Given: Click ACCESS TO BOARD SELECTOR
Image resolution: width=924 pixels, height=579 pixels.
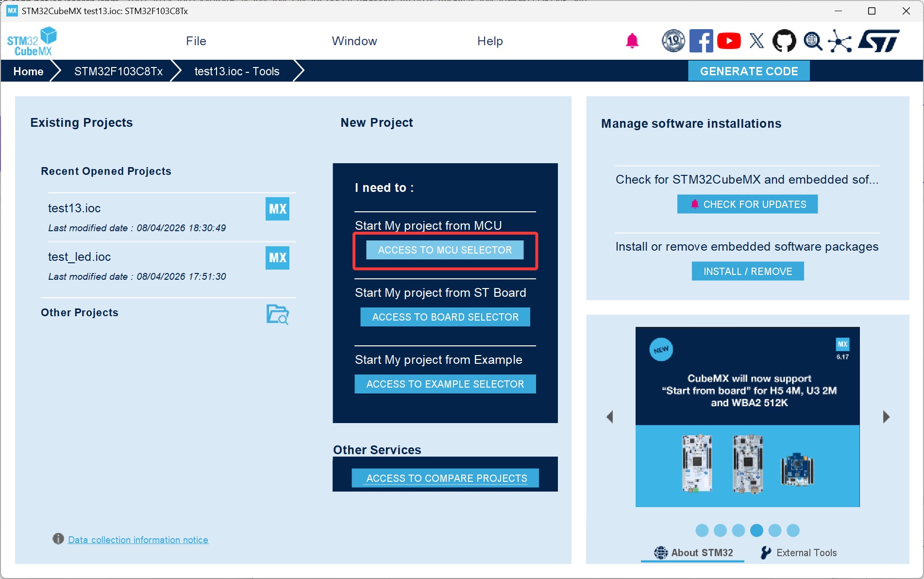Looking at the screenshot, I should (445, 317).
